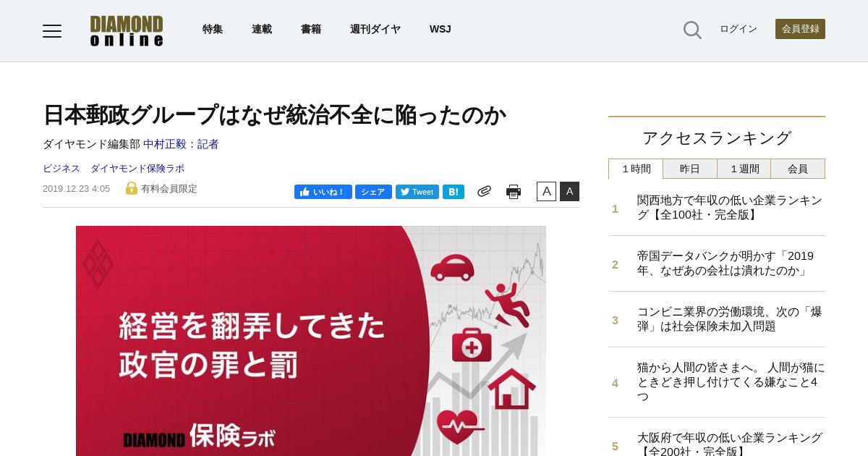
Task: Open the 書籍 menu item
Action: pyautogui.click(x=311, y=30)
